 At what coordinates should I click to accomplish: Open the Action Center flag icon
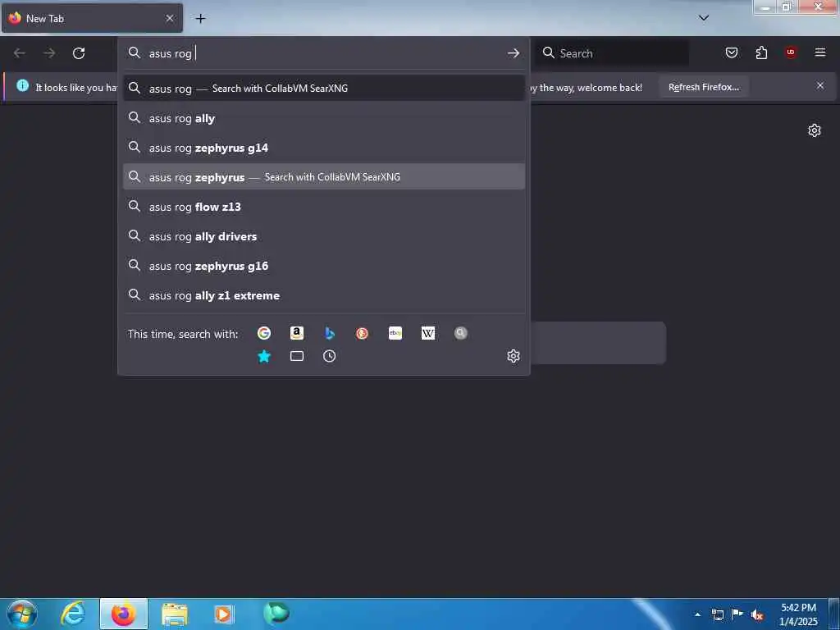click(737, 614)
